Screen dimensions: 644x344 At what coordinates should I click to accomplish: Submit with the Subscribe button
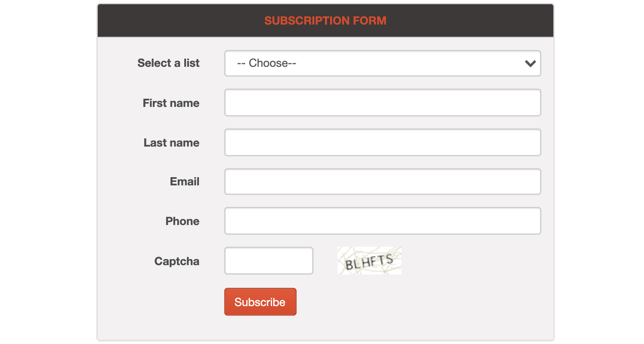tap(260, 302)
